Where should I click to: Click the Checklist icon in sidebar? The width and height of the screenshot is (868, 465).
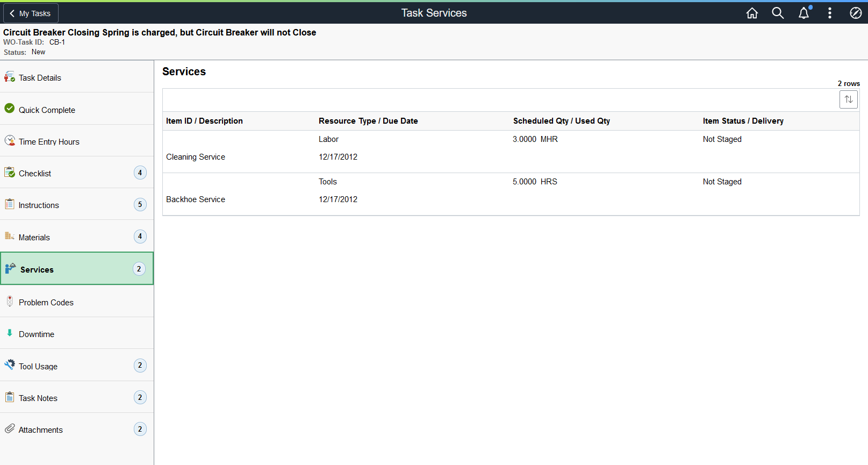pos(10,173)
